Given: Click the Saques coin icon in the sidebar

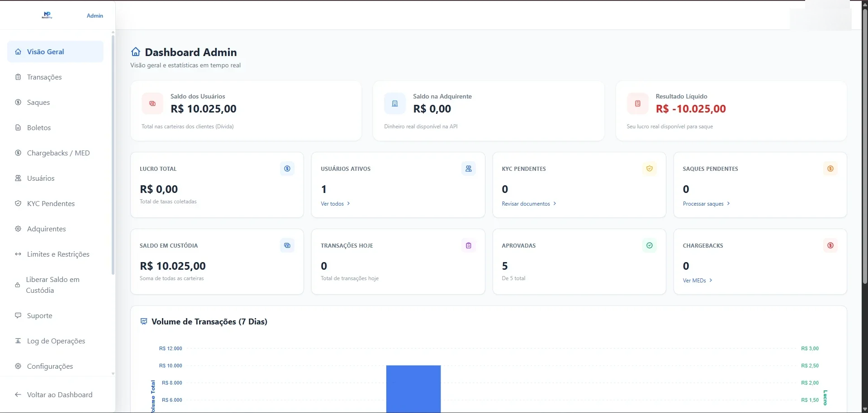Looking at the screenshot, I should click(x=18, y=102).
